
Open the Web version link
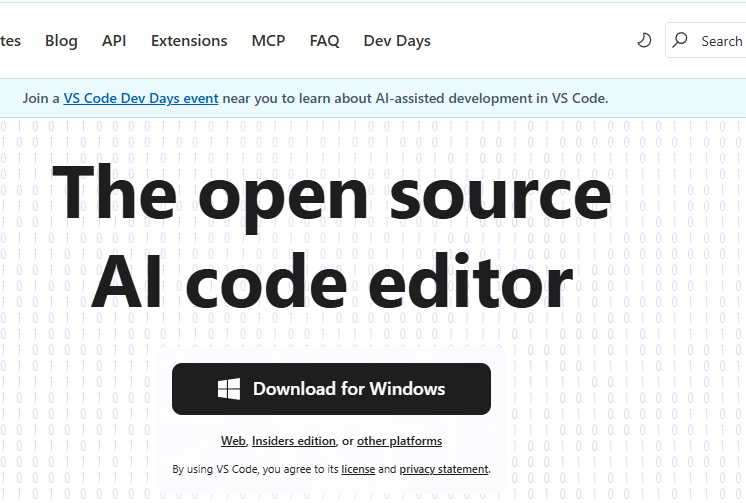point(233,441)
